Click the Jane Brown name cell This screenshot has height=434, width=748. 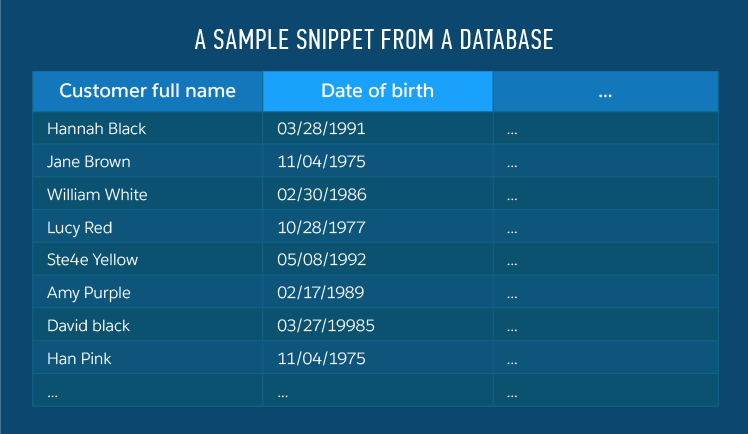point(89,162)
